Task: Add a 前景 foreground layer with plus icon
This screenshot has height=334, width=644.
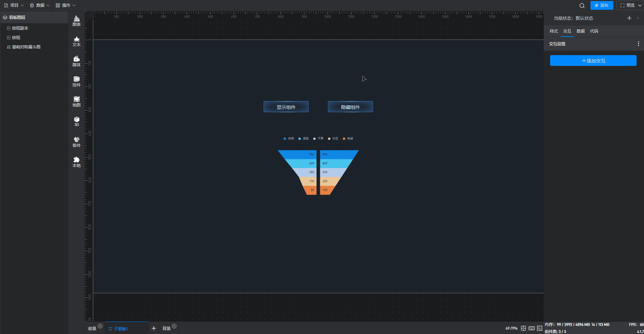Action: [100, 326]
